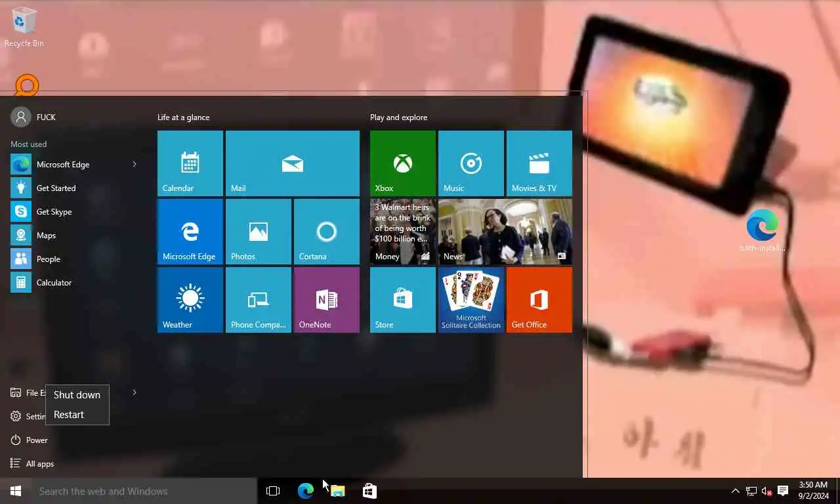Image resolution: width=840 pixels, height=504 pixels.
Task: Open Edge from the taskbar
Action: coord(306,491)
